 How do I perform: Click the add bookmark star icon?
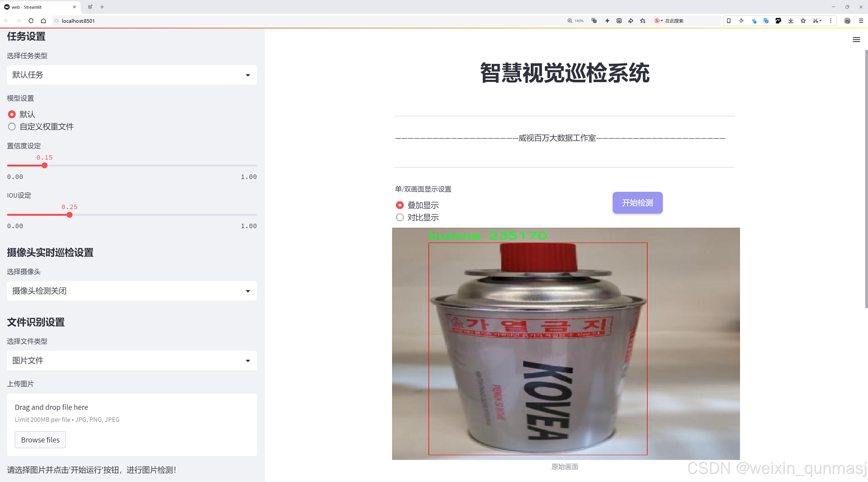coord(643,21)
